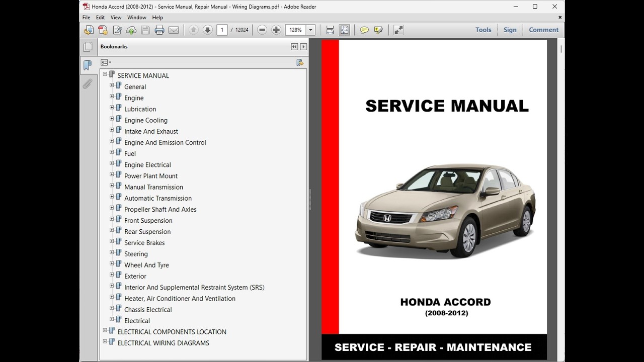
Task: Click the Save file floppy icon
Action: click(145, 30)
